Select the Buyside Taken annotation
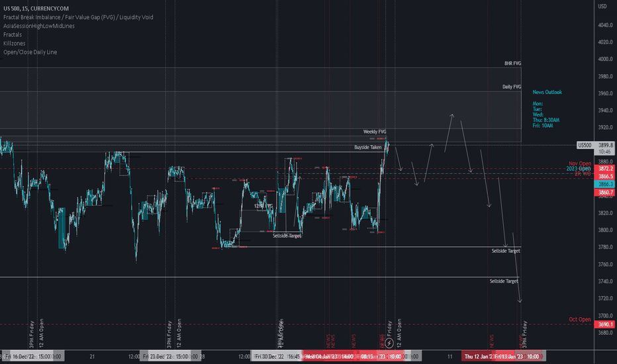Screen dimensions: 617x364 point(368,147)
